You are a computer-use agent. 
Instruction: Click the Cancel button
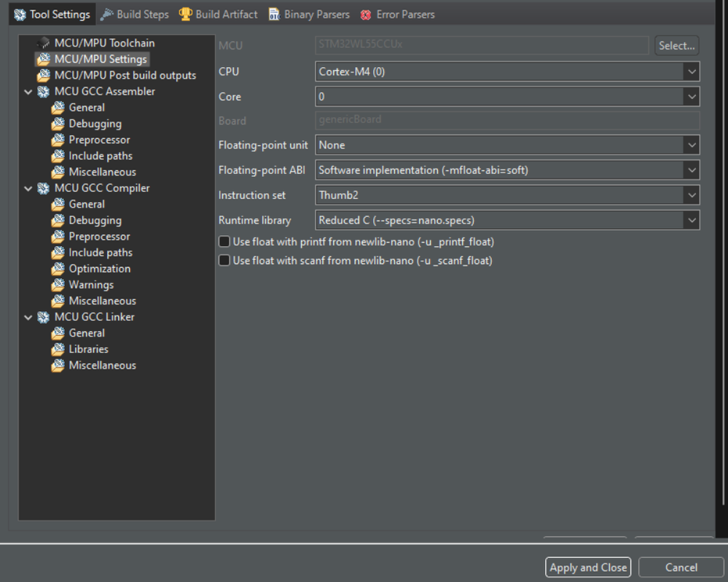(681, 567)
